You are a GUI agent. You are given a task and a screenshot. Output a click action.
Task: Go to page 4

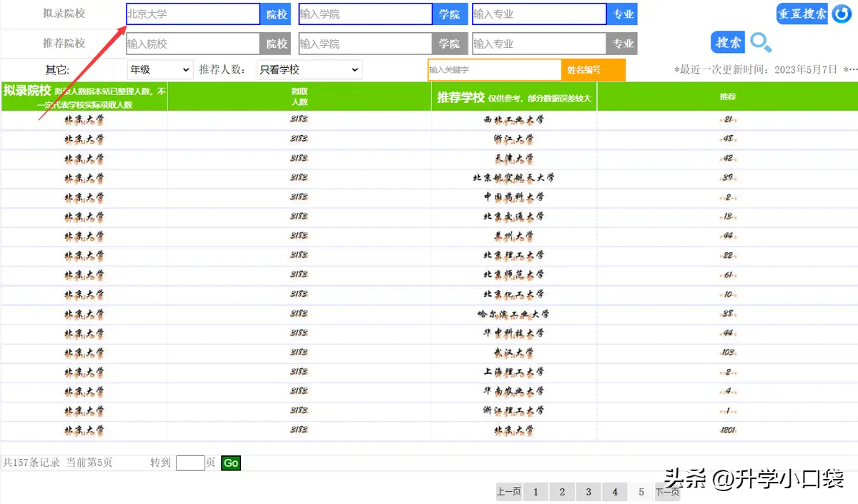615,492
